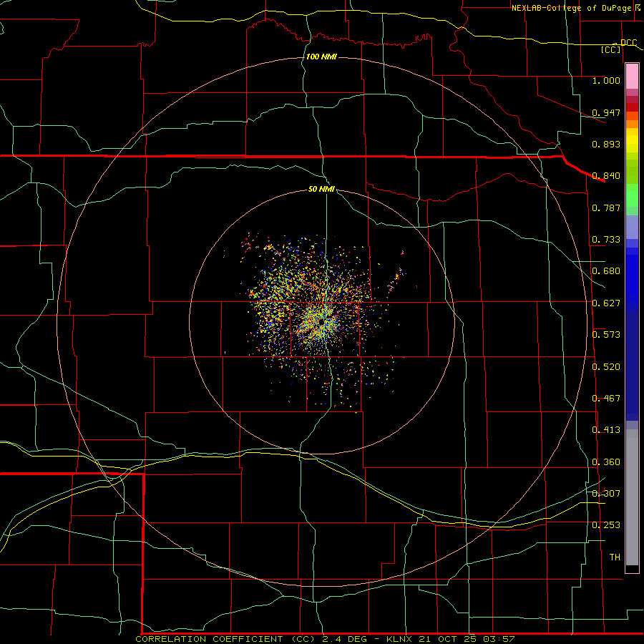Click the 21 OCT 25 date text

tap(448, 639)
